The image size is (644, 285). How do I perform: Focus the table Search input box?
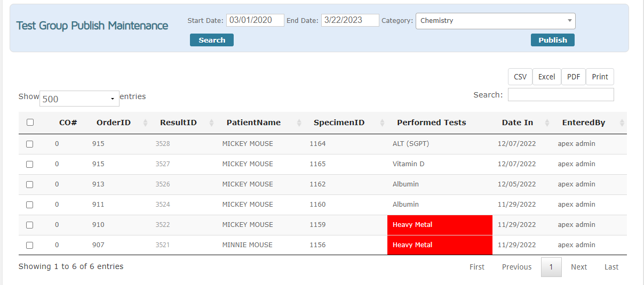click(561, 95)
